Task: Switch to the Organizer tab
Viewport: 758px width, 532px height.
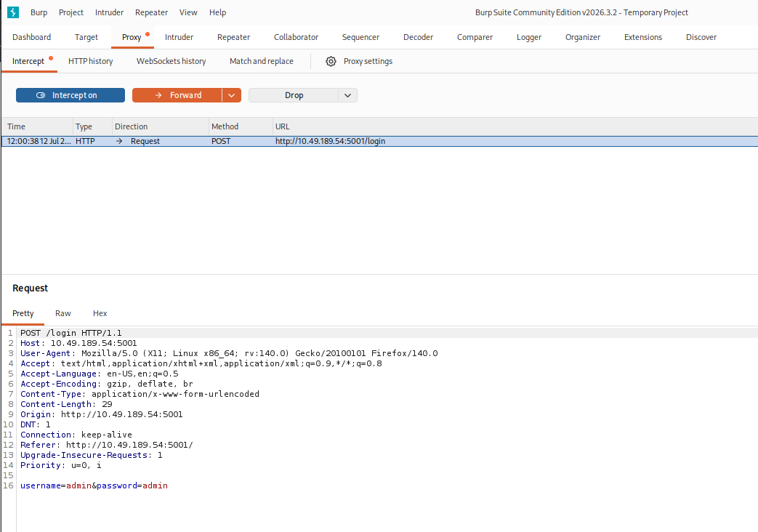Action: (583, 37)
